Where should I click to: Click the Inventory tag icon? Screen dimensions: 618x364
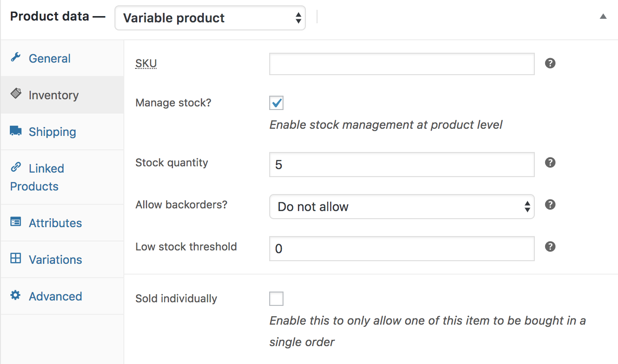[16, 93]
